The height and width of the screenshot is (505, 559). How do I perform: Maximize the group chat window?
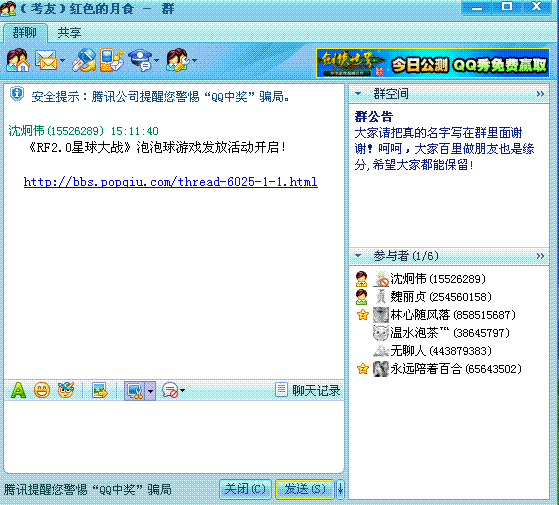pos(507,7)
